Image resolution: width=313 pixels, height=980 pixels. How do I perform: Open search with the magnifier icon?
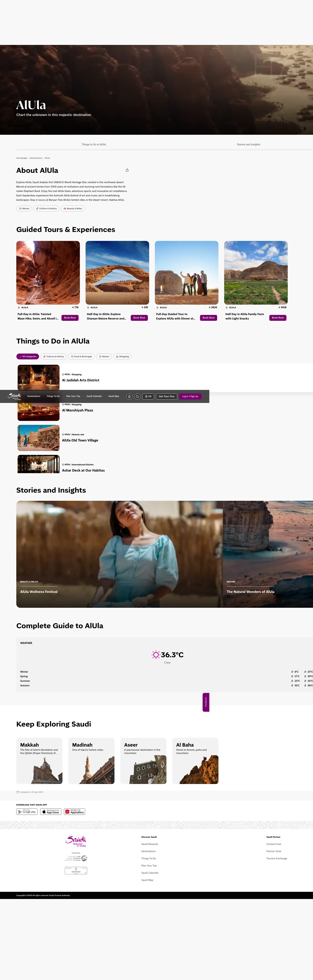click(x=137, y=396)
